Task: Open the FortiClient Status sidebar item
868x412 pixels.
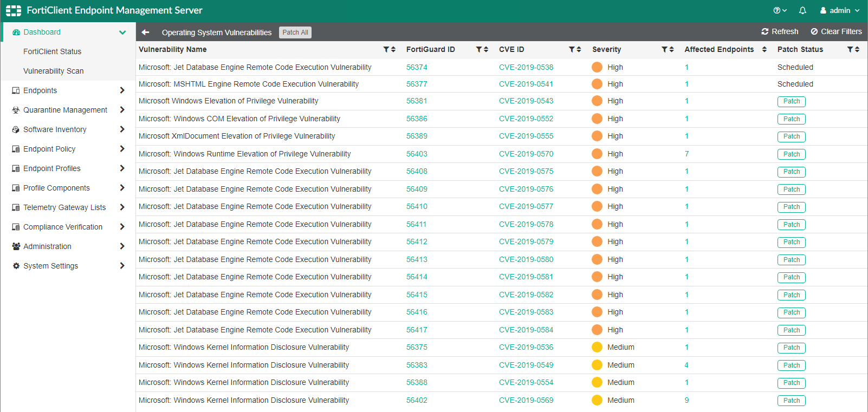Action: 52,51
